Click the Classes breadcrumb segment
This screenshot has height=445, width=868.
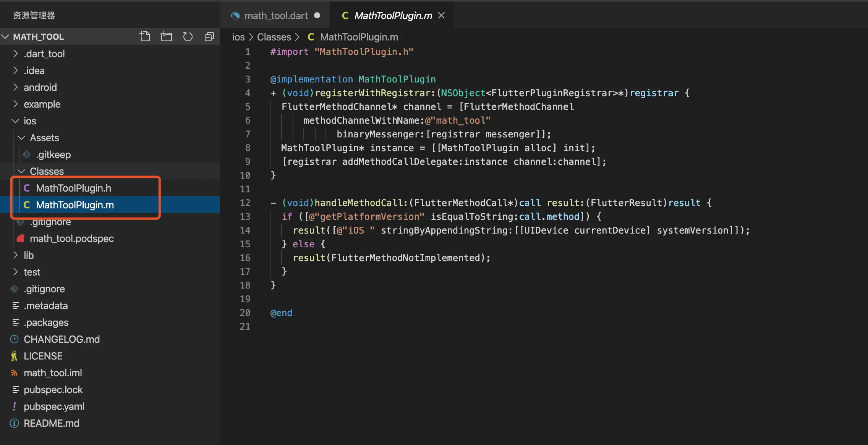click(274, 37)
